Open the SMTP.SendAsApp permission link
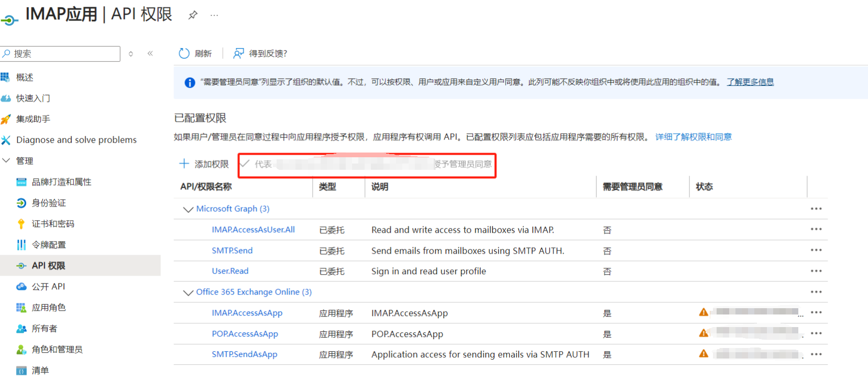 pos(244,354)
